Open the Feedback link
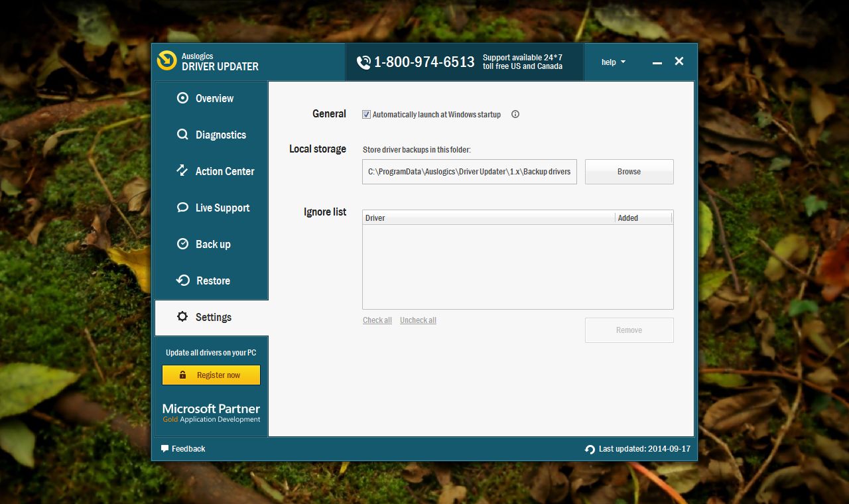This screenshot has width=849, height=504. coord(183,448)
